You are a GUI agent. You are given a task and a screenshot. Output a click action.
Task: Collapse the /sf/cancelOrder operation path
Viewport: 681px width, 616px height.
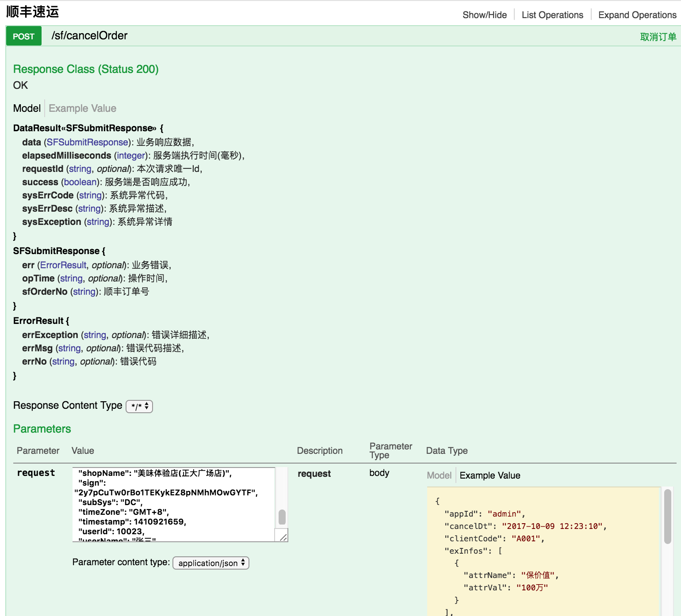coord(89,36)
